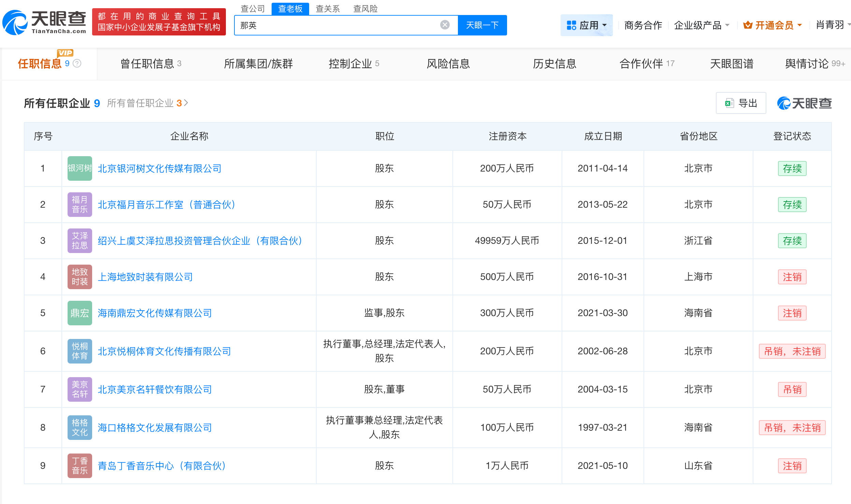Click the 丁香音乐 company avatar icon
The height and width of the screenshot is (504, 851).
79,465
